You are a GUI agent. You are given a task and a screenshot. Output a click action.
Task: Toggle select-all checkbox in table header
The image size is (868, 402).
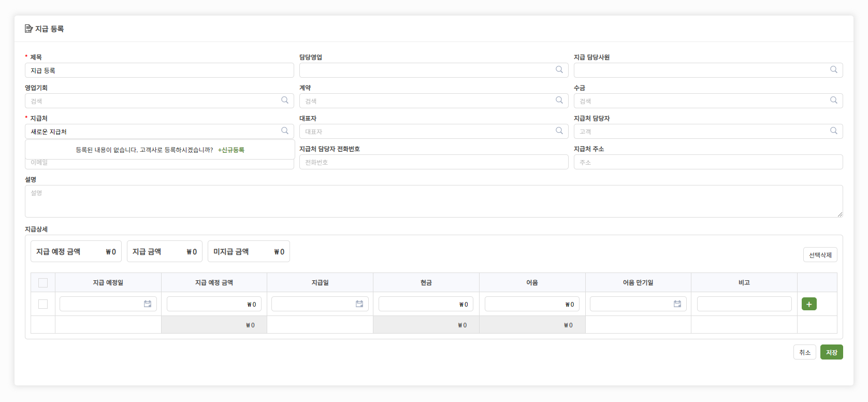[x=43, y=283]
